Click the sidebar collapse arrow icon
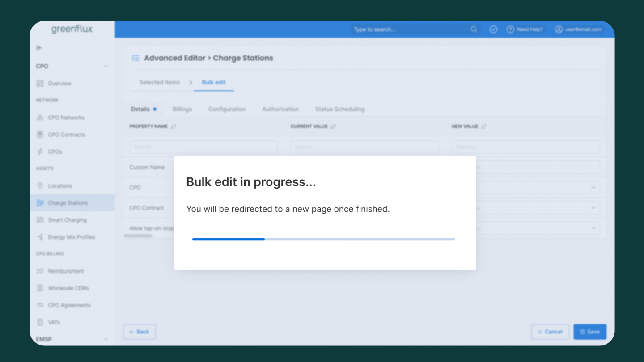 click(x=39, y=48)
